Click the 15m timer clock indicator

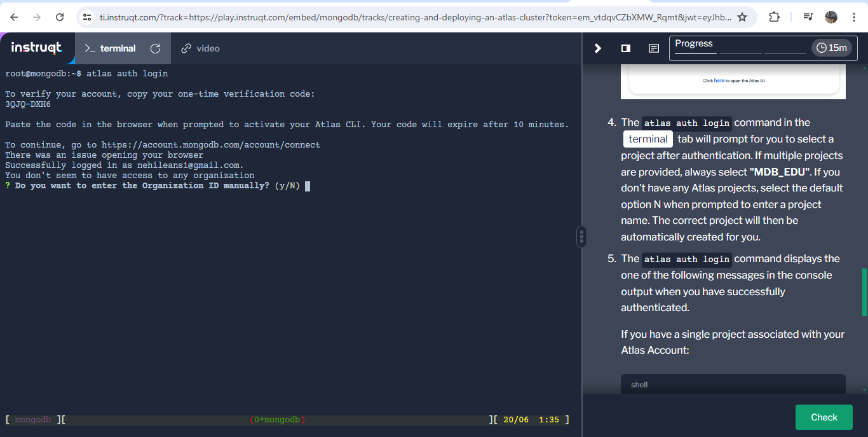coord(832,48)
